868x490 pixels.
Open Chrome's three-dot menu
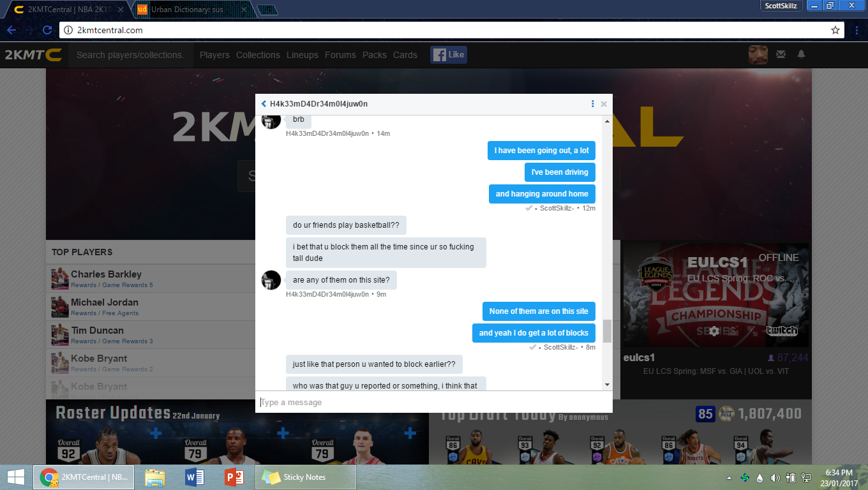point(856,30)
